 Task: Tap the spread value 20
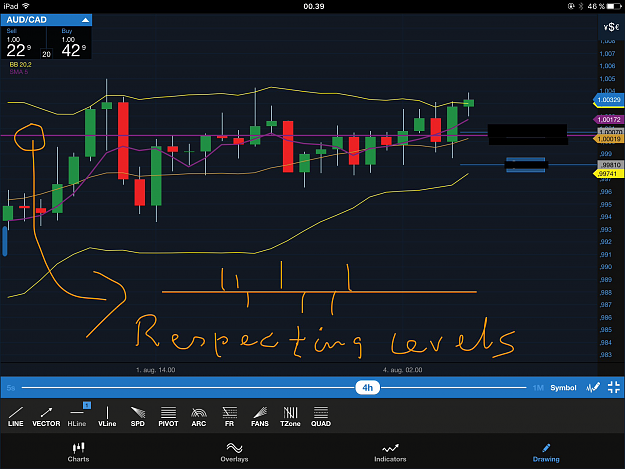tap(47, 54)
